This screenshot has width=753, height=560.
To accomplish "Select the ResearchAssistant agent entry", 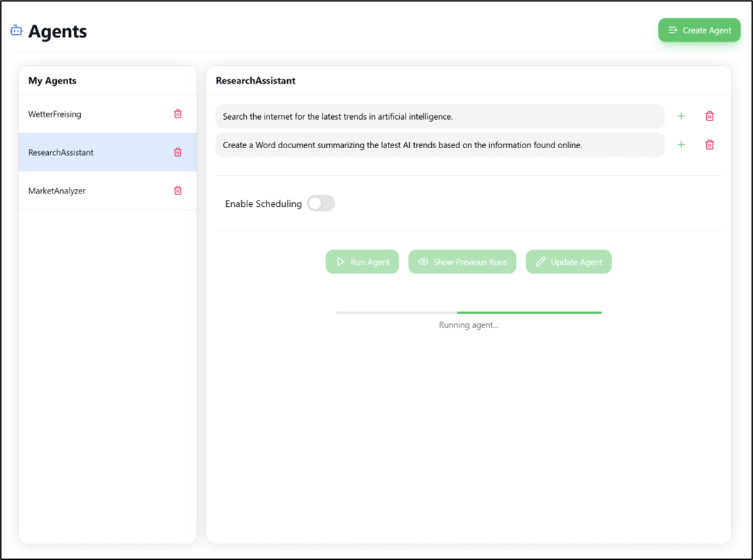I will 61,152.
